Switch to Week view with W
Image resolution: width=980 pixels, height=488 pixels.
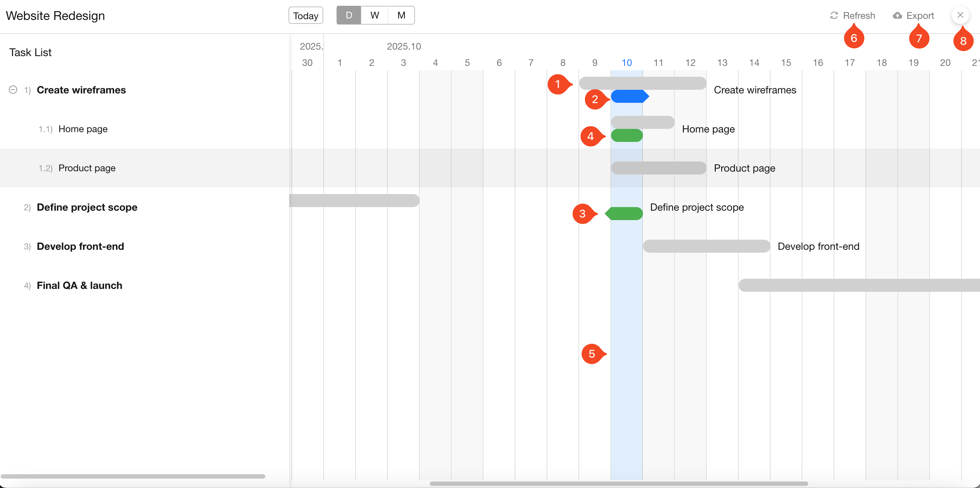[374, 15]
